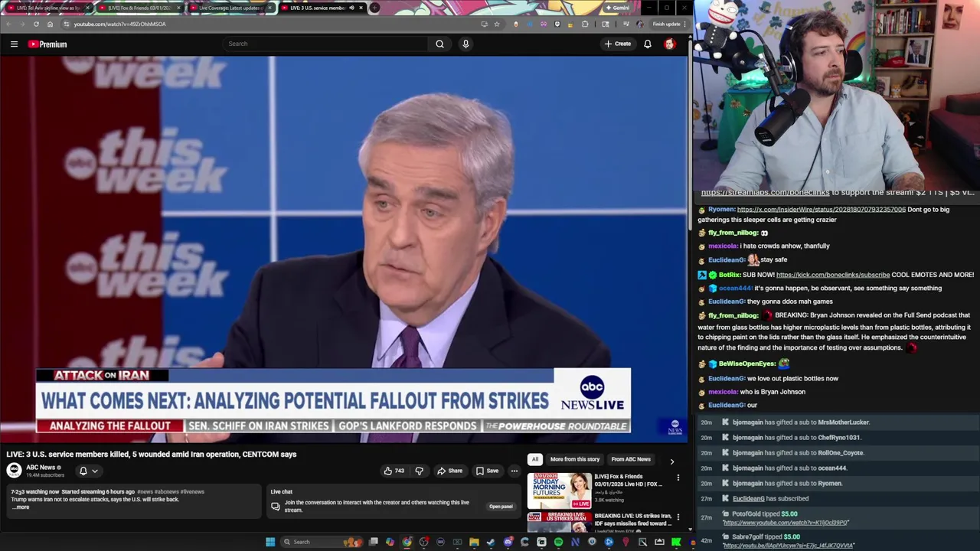The width and height of the screenshot is (980, 551).
Task: Open Spotify from taskbar
Action: (558, 542)
